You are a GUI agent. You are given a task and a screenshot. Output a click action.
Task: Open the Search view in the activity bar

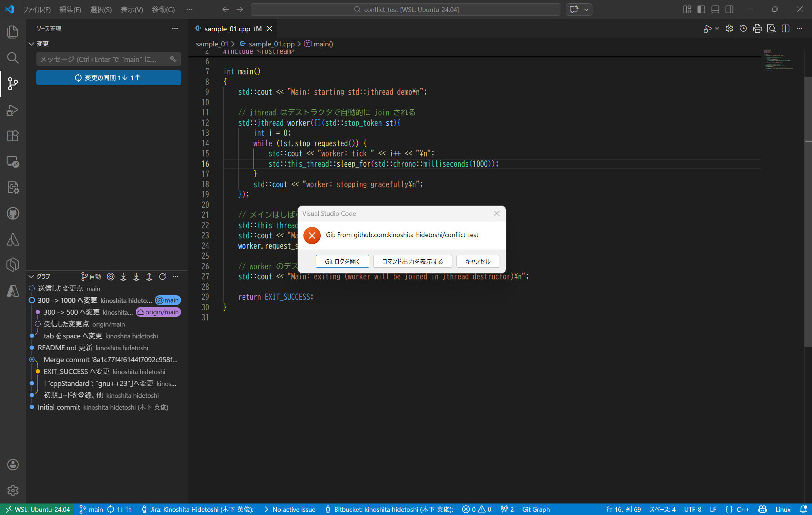point(13,58)
